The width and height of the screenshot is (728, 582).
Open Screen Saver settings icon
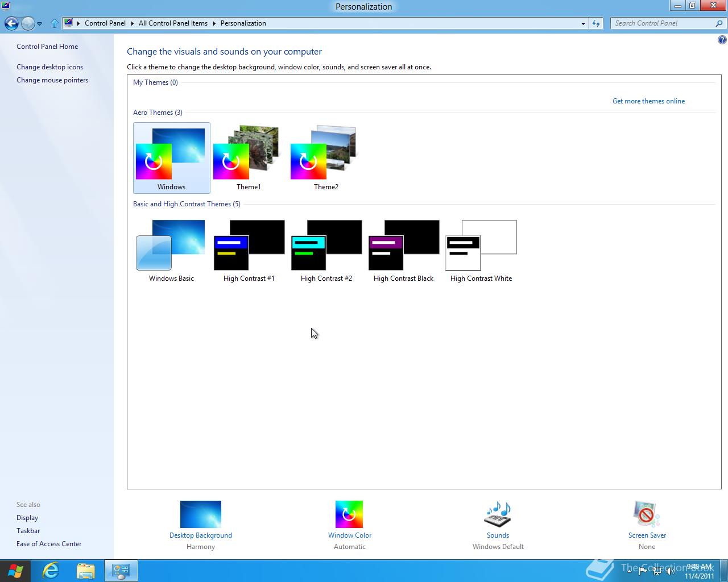(x=647, y=514)
